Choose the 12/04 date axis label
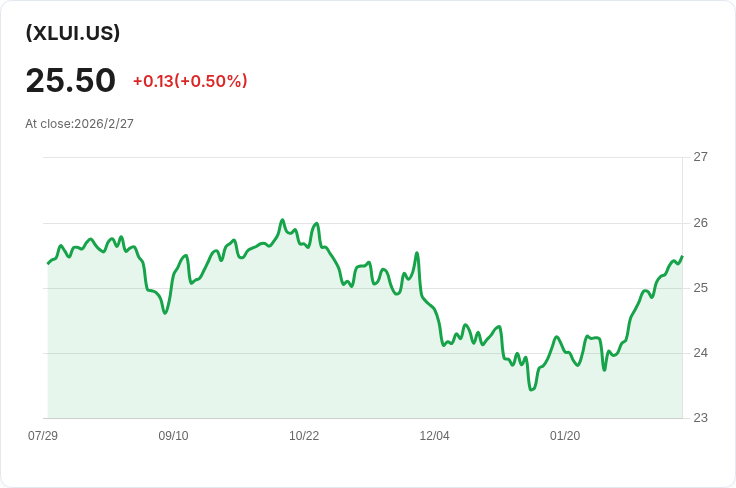 pos(434,436)
